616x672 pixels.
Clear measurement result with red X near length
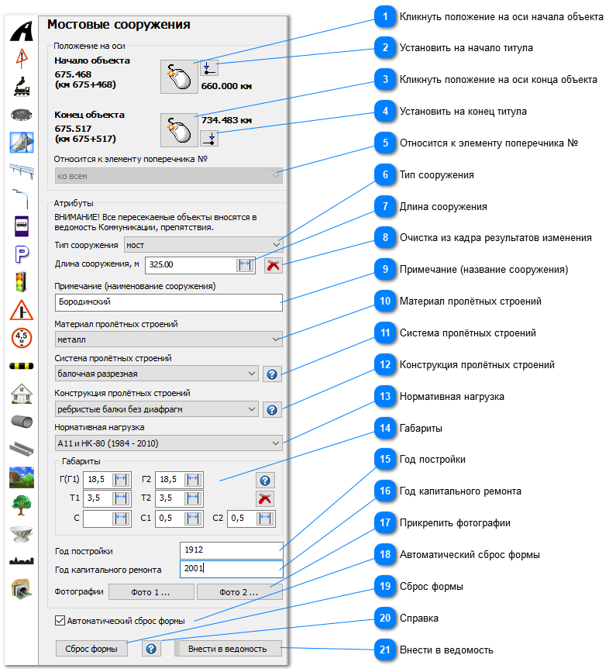[273, 265]
